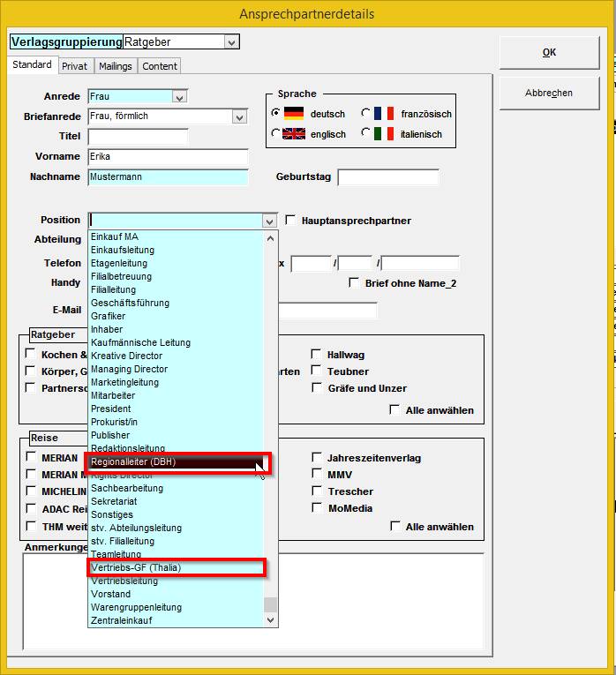Check the Trescher checkbox

317,491
